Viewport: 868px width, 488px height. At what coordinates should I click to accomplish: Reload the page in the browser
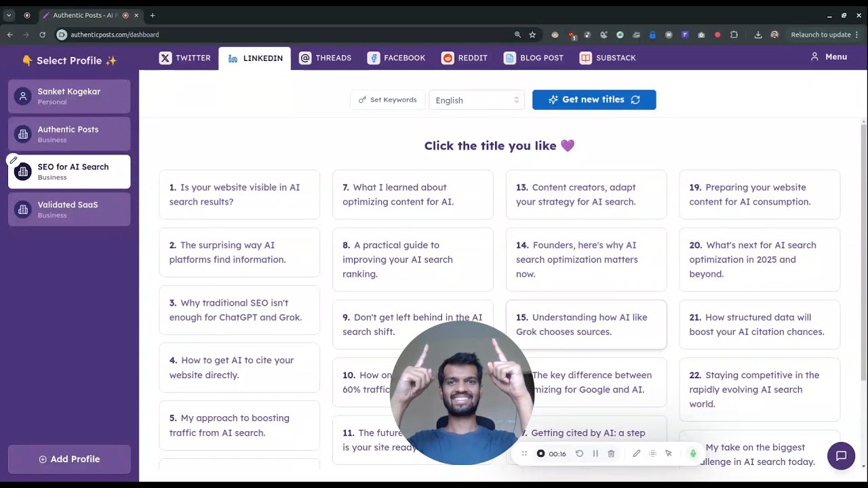pos(42,35)
